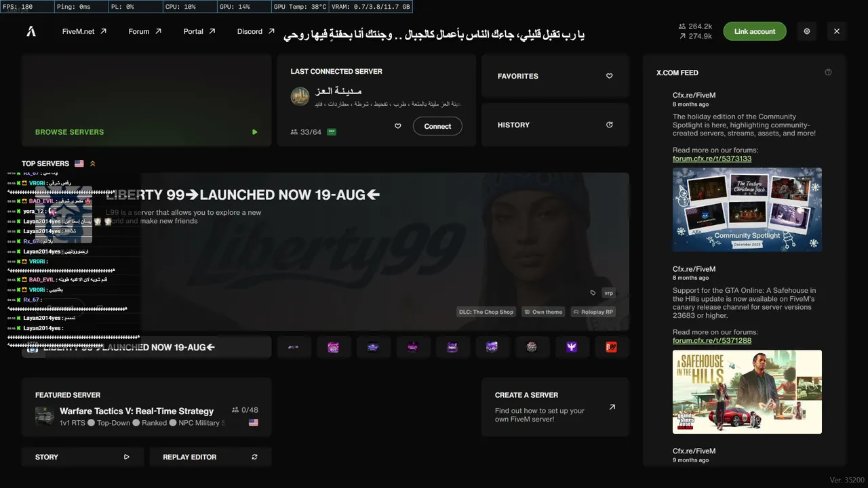Screen dimensions: 868x488
Task: Click the Link account button
Action: tap(755, 31)
